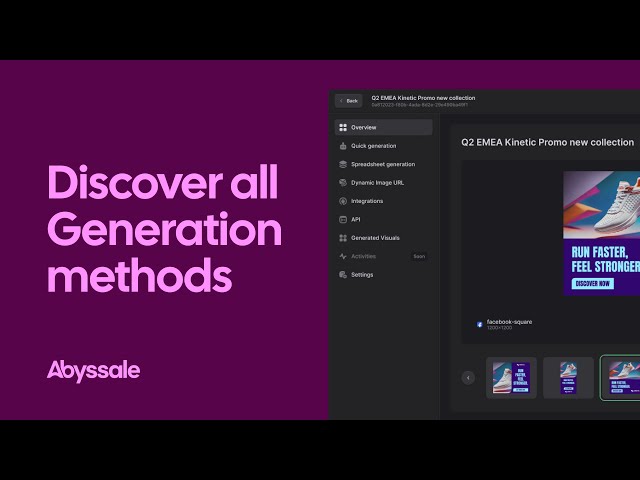640x480 pixels.
Task: Click the 1200×1200 dimension text
Action: click(499, 327)
